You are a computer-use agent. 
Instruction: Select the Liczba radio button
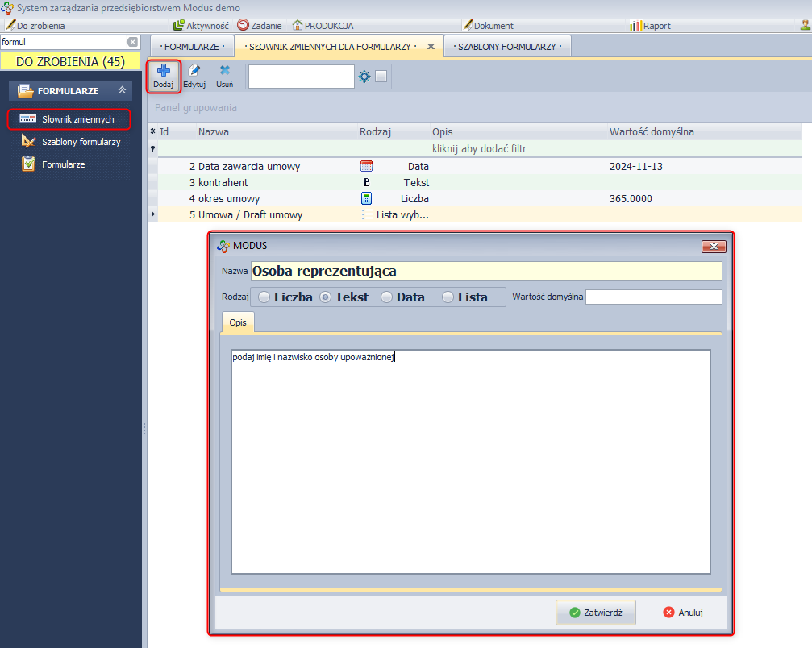264,297
